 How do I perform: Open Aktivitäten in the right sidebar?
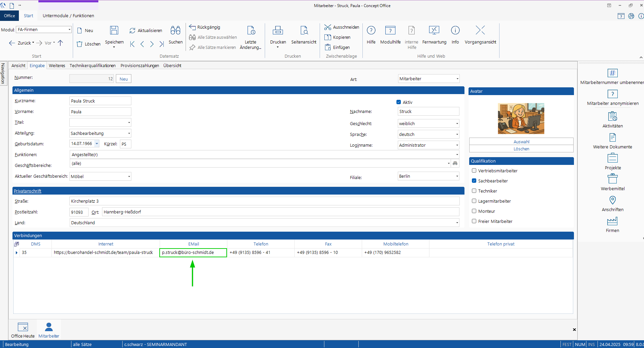[612, 117]
